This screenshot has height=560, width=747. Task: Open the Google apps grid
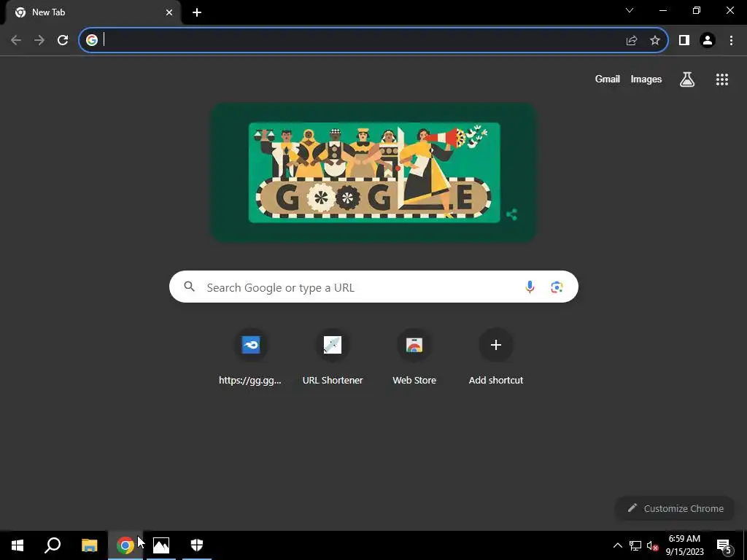722,79
